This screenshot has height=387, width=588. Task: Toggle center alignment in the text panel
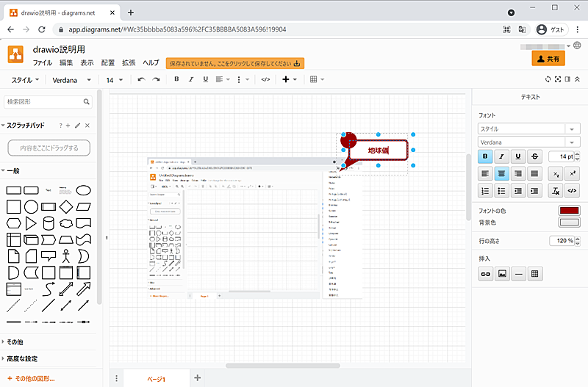(502, 173)
